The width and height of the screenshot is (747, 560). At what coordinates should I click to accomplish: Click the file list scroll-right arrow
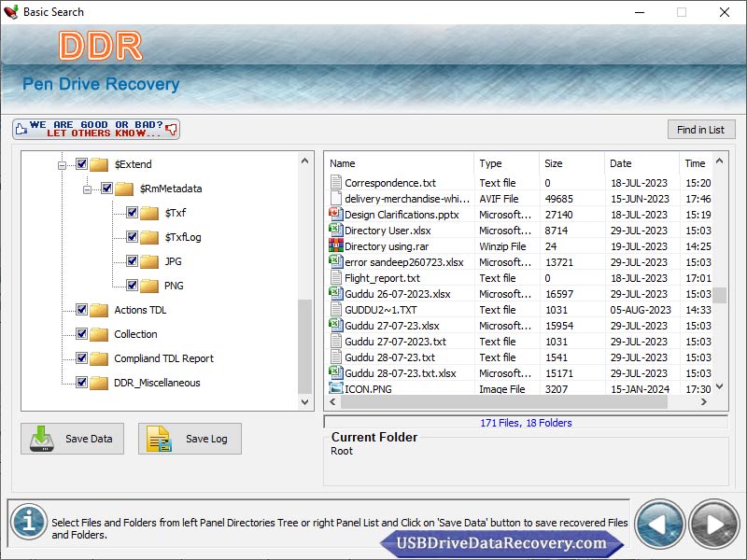[704, 402]
